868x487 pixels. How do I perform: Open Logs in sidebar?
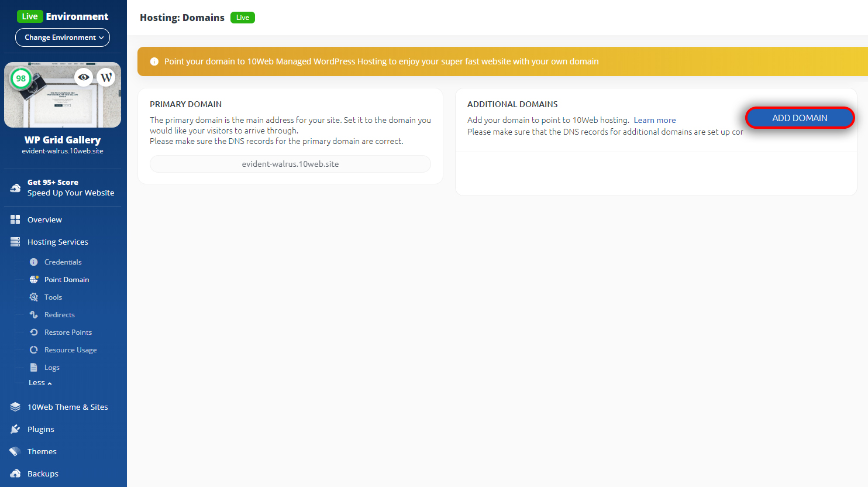(52, 368)
